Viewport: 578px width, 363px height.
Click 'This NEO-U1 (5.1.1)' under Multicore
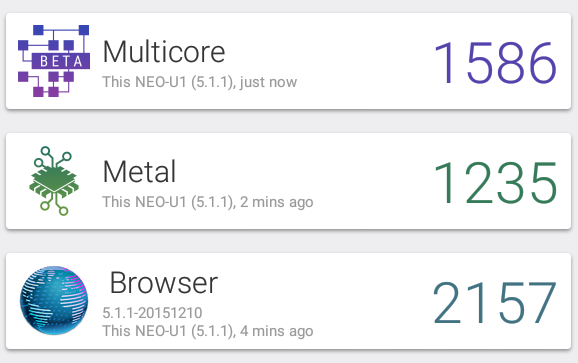pos(169,82)
